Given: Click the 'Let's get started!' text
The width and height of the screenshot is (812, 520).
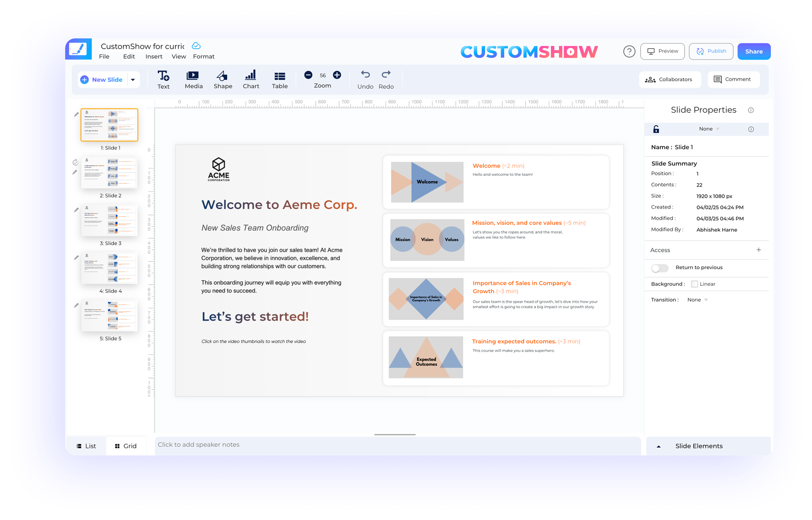Looking at the screenshot, I should click(255, 317).
